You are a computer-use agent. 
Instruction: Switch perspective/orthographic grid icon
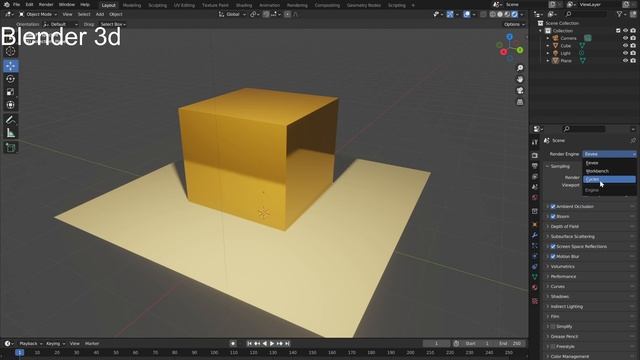click(x=520, y=102)
